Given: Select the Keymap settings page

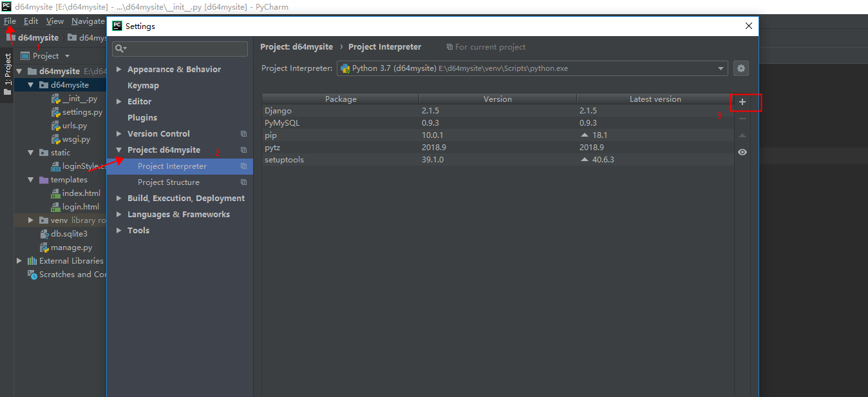Looking at the screenshot, I should pos(143,85).
